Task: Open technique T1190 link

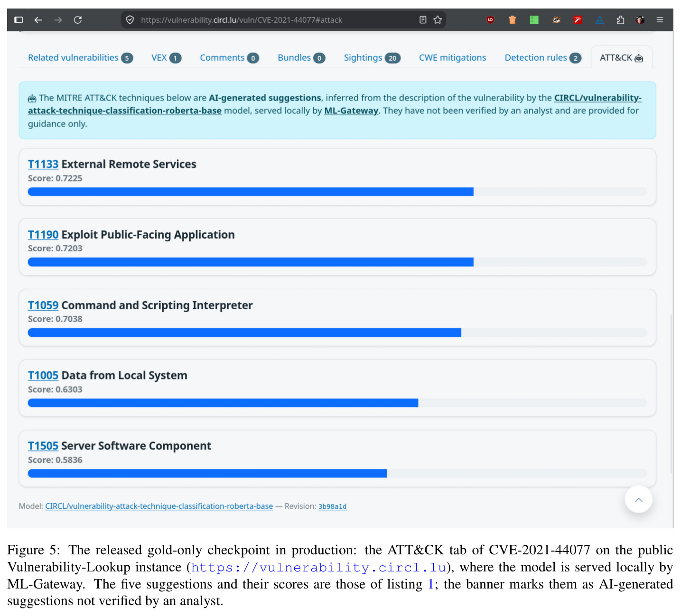Action: (x=43, y=235)
